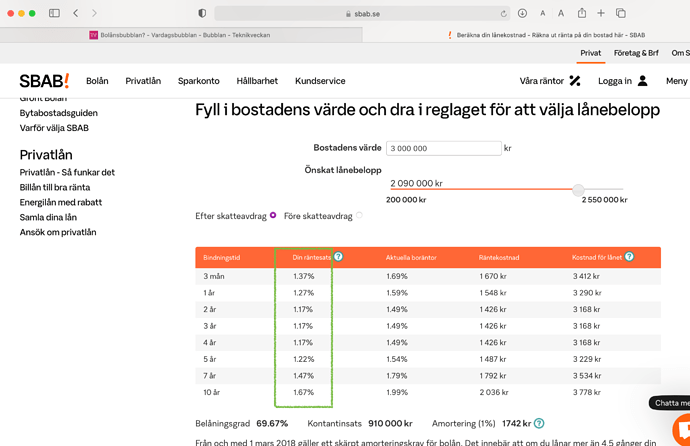Image resolution: width=690 pixels, height=446 pixels.
Task: Click the 1 792 kr cost for 7 år
Action: [493, 376]
